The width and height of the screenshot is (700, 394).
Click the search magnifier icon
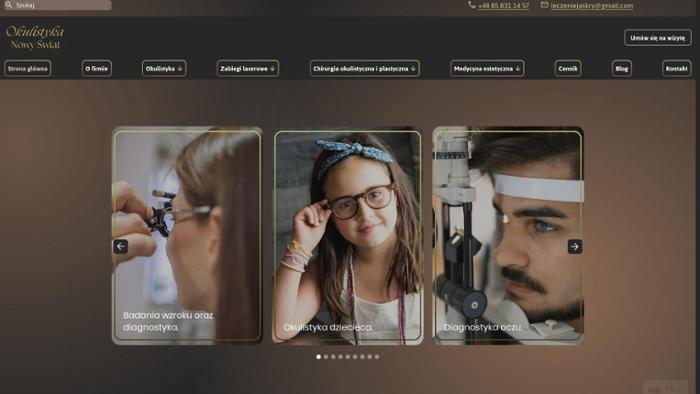click(x=8, y=5)
